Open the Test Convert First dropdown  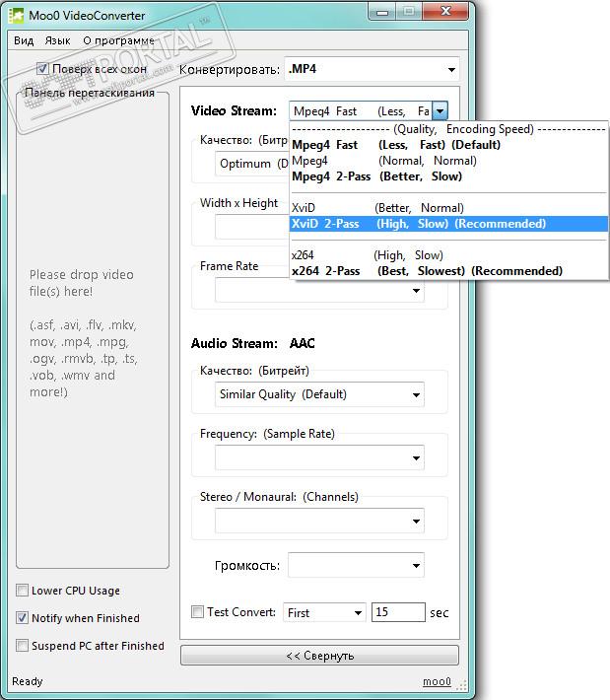[324, 612]
